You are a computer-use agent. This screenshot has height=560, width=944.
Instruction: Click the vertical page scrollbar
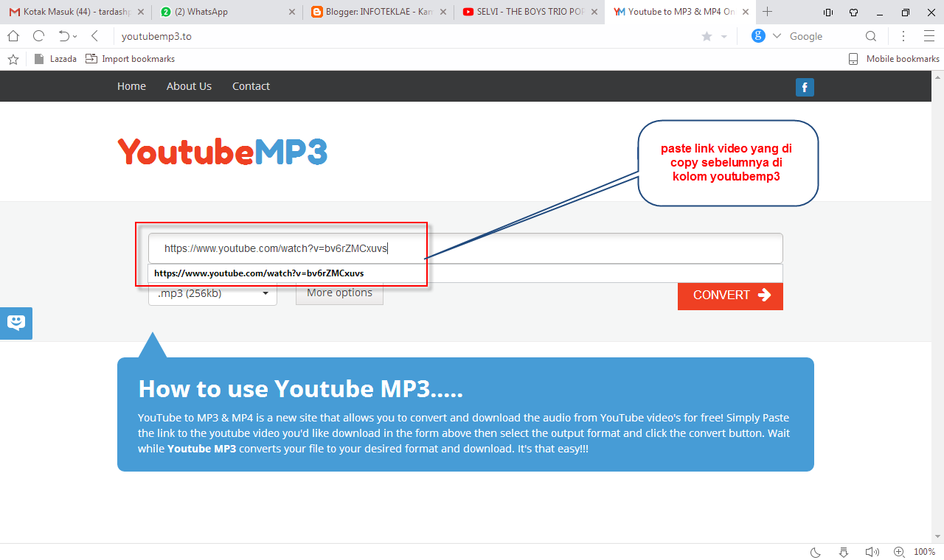(x=938, y=306)
